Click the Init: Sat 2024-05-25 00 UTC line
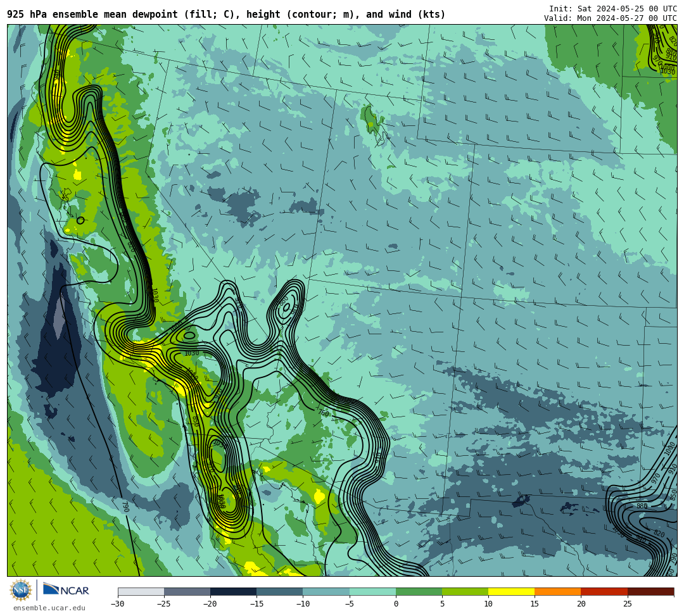This screenshot has height=616, width=684. [x=613, y=9]
